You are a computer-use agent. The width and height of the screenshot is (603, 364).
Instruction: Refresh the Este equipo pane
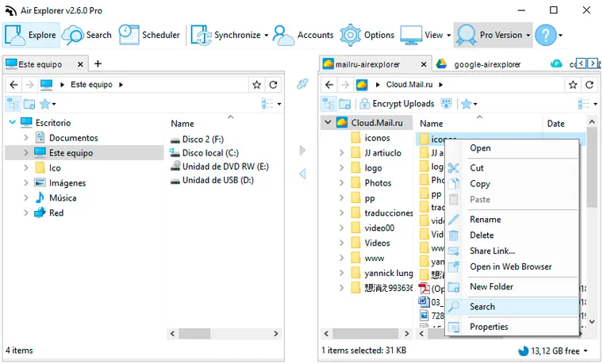pyautogui.click(x=274, y=85)
